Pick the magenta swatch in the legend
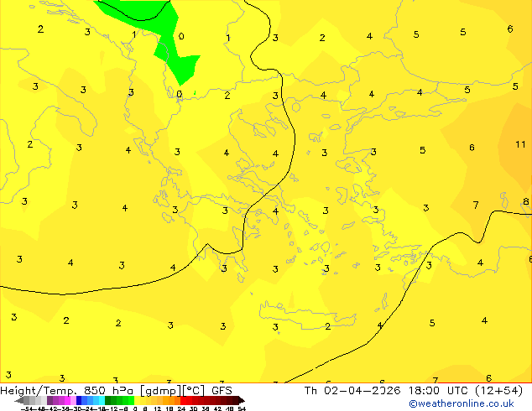Screen dimensions: 532x411 [x=67, y=400]
